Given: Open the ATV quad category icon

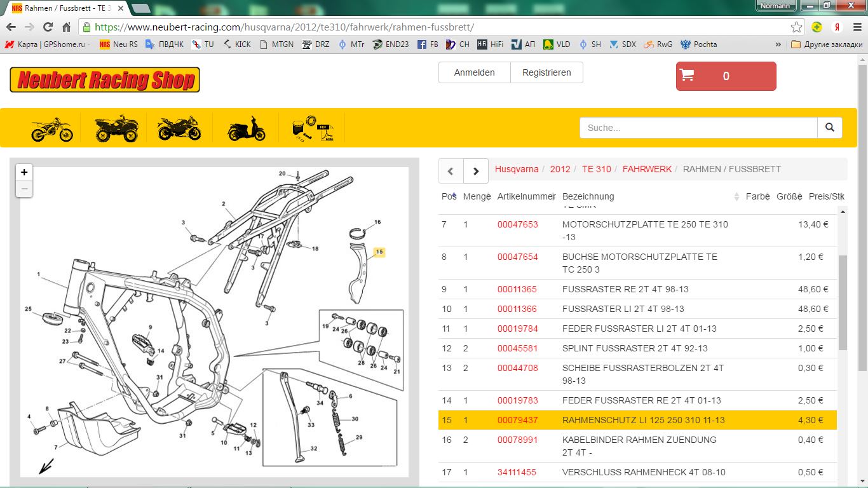Looking at the screenshot, I should click(116, 128).
